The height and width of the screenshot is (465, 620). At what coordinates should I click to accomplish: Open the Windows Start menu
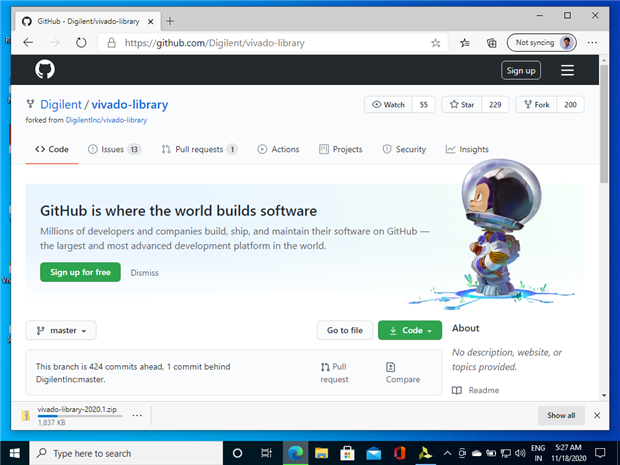coord(15,453)
